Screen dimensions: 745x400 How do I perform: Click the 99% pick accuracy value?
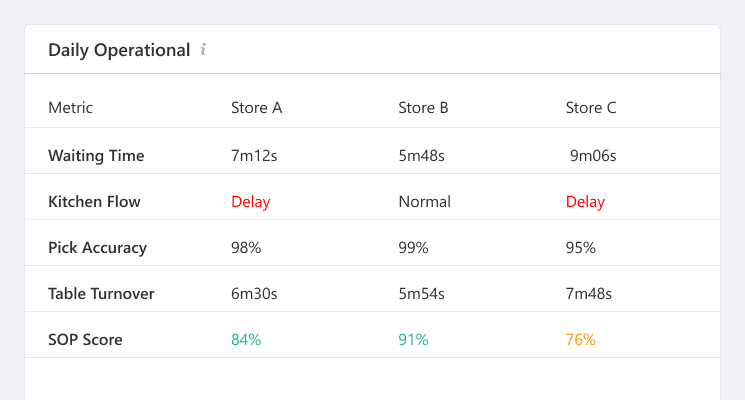click(413, 248)
